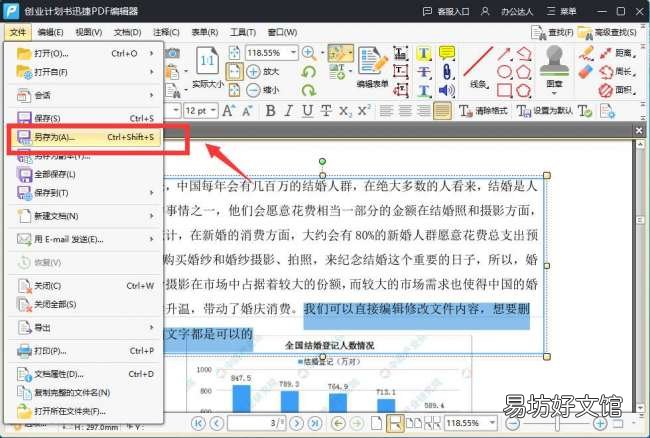
Task: Switch to single page layout view
Action: pos(376,423)
